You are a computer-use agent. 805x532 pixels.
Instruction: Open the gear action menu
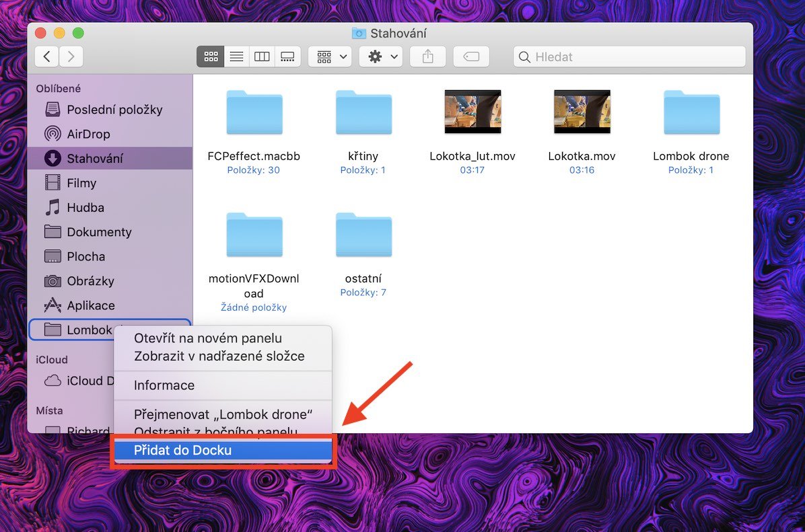pyautogui.click(x=381, y=56)
